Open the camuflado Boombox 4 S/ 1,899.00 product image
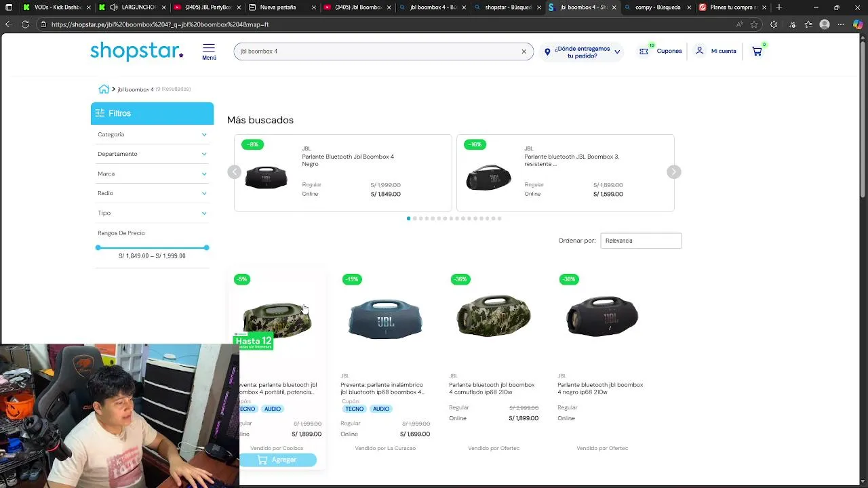The width and height of the screenshot is (868, 488). (494, 316)
